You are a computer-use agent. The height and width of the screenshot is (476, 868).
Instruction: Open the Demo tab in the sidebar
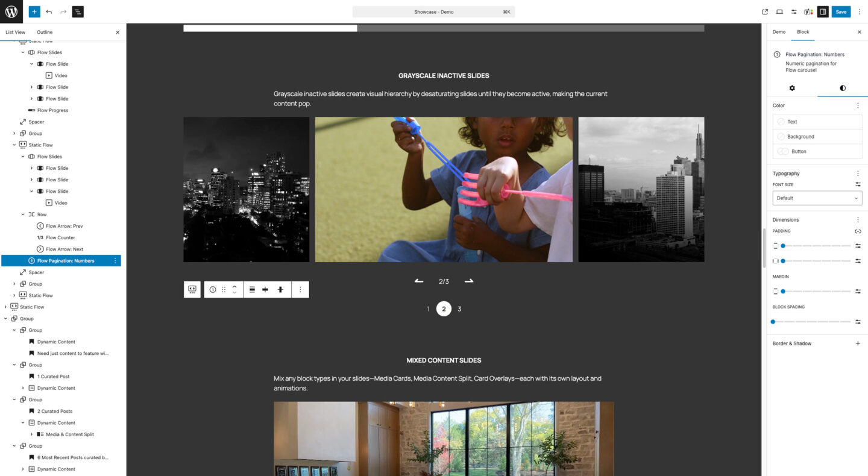tap(779, 32)
